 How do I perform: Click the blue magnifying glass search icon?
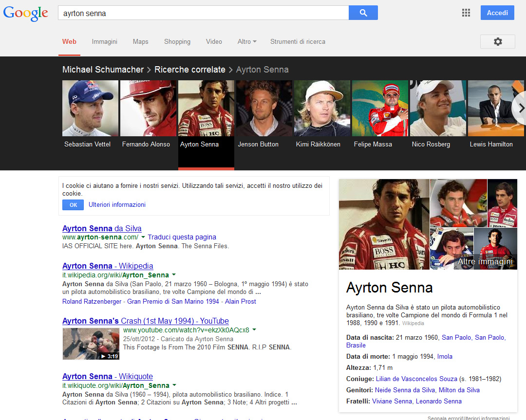pyautogui.click(x=363, y=13)
